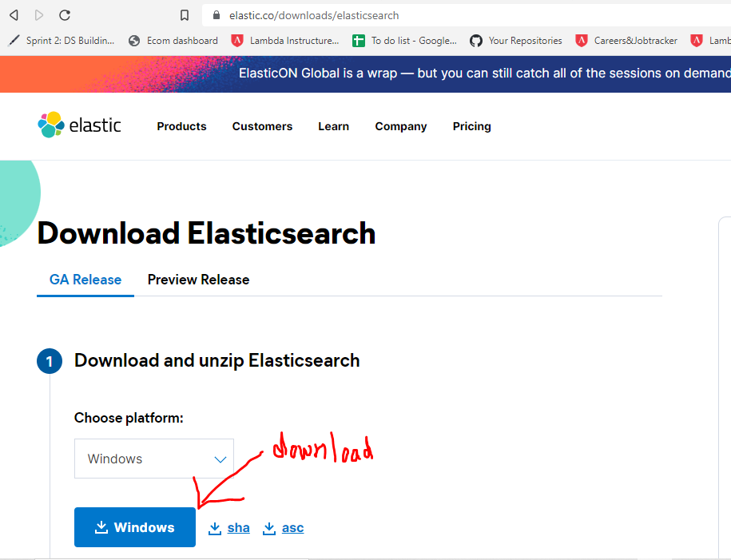Click the 'Choose platform:' label
731x560 pixels.
click(x=129, y=418)
